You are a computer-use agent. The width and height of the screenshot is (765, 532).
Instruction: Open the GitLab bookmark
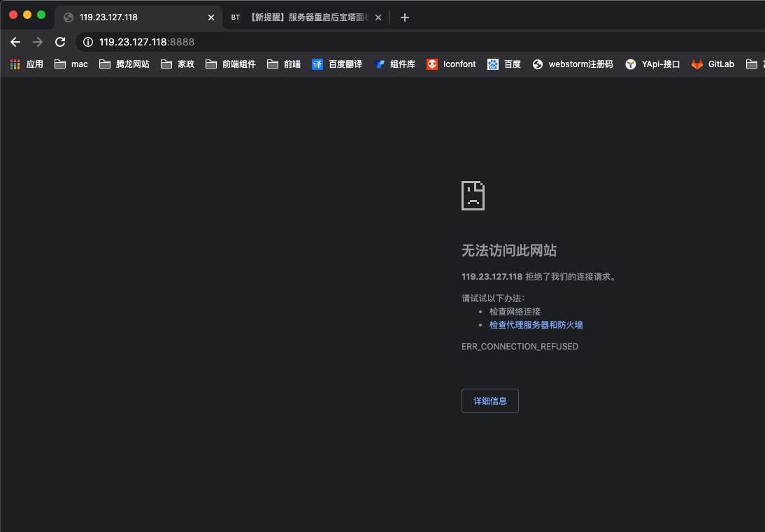point(713,64)
